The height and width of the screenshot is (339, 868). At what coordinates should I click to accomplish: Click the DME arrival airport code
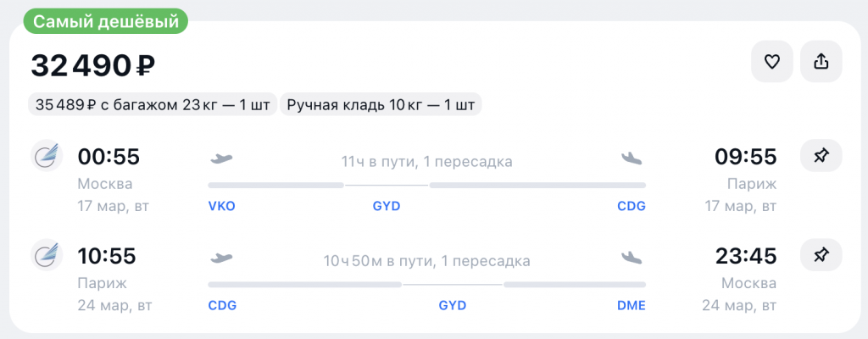click(x=631, y=305)
